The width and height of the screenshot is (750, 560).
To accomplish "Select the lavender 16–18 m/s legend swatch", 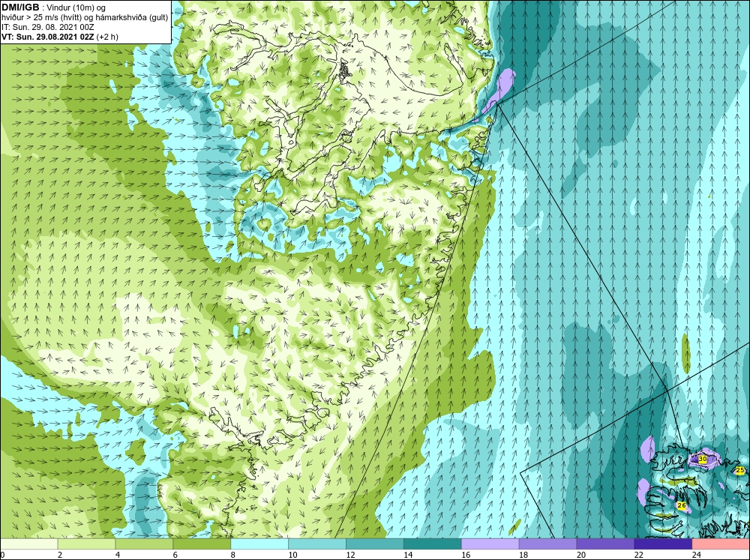I will click(x=490, y=544).
